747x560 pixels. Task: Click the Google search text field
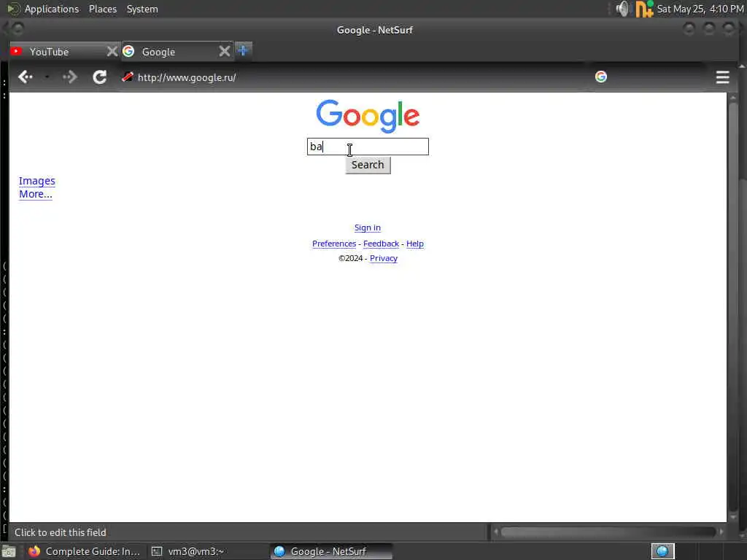click(368, 147)
